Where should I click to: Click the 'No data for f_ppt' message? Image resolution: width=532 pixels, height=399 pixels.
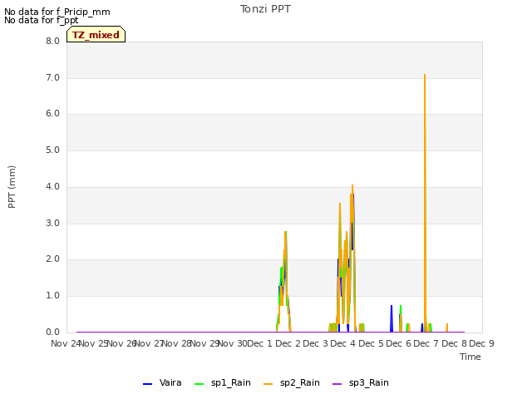coord(41,20)
